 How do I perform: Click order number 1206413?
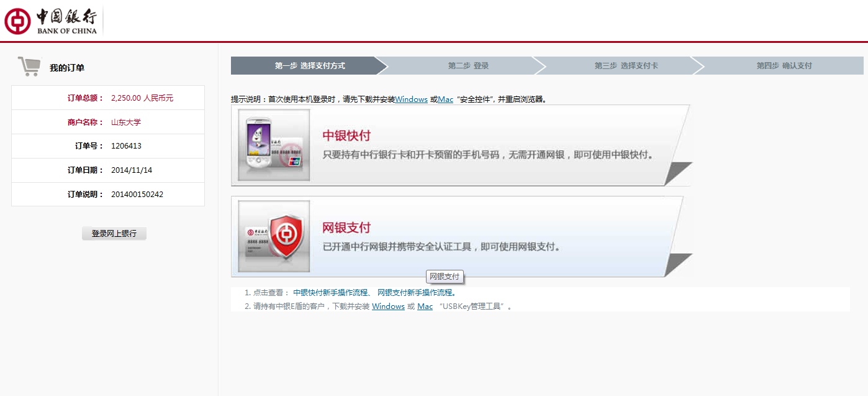(x=126, y=146)
